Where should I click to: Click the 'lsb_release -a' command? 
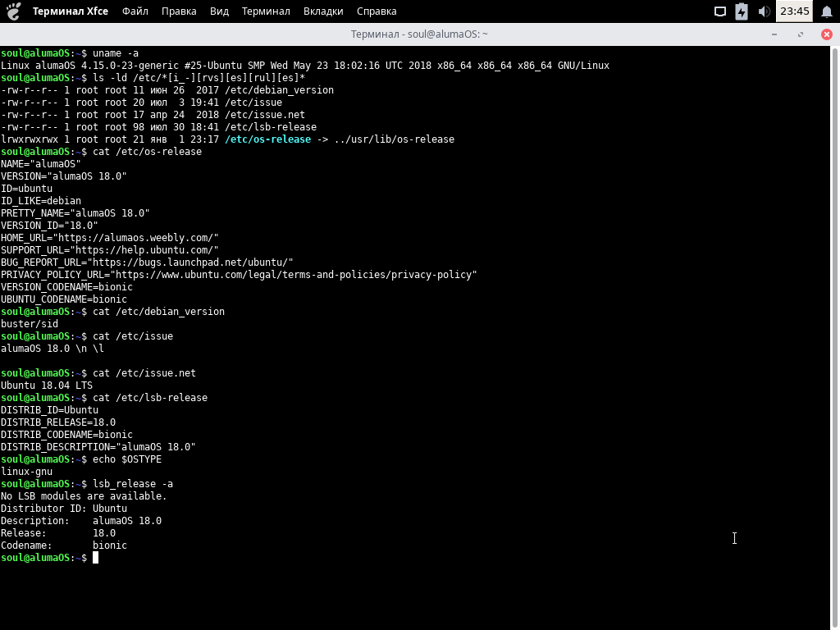click(x=133, y=484)
